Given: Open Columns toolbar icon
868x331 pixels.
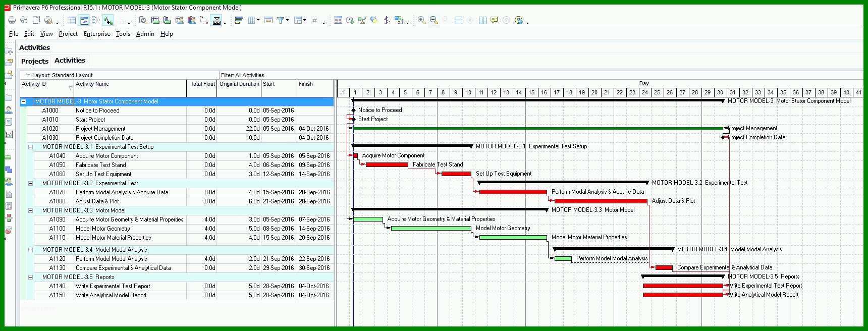Looking at the screenshot, I should 251,20.
